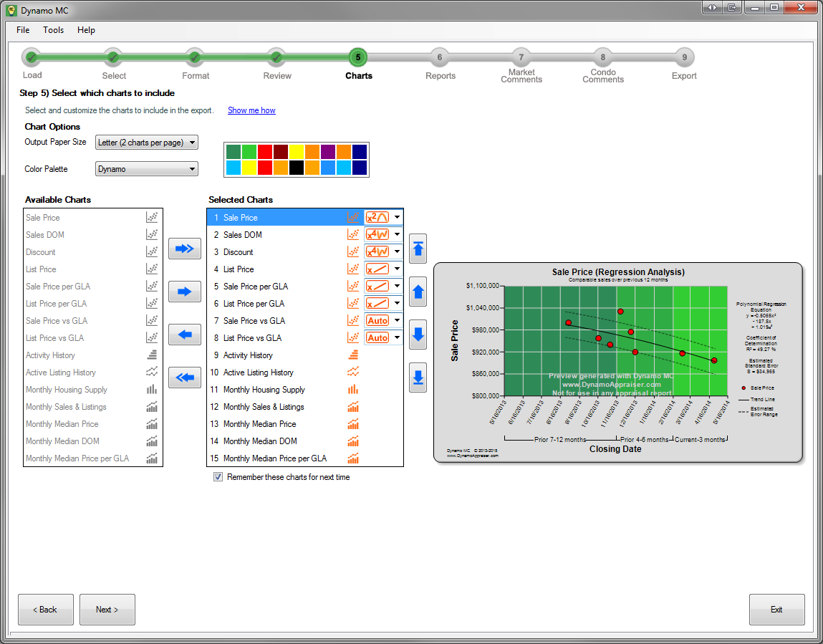This screenshot has width=823, height=644.
Task: Click the add all charts double-arrow button
Action: pos(184,249)
